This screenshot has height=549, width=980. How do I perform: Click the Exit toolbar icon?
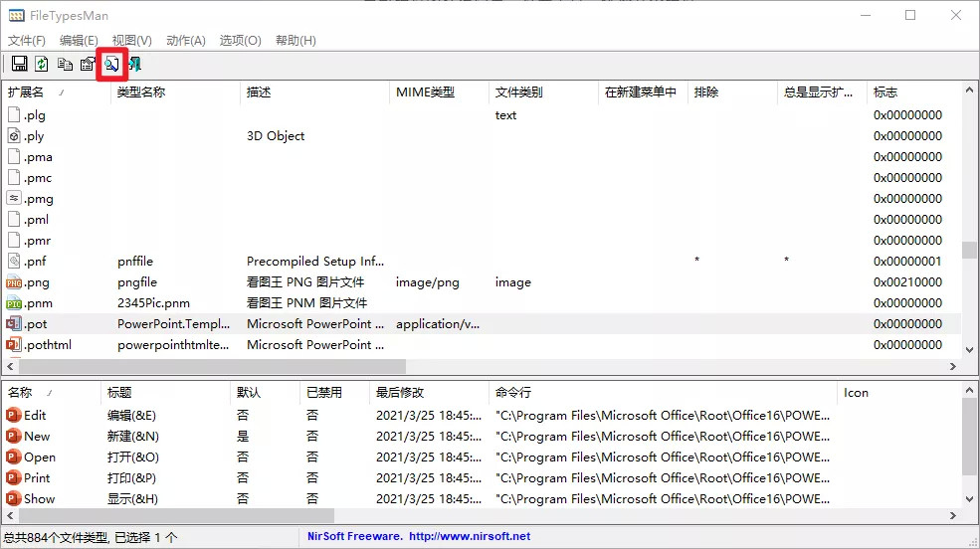(135, 64)
